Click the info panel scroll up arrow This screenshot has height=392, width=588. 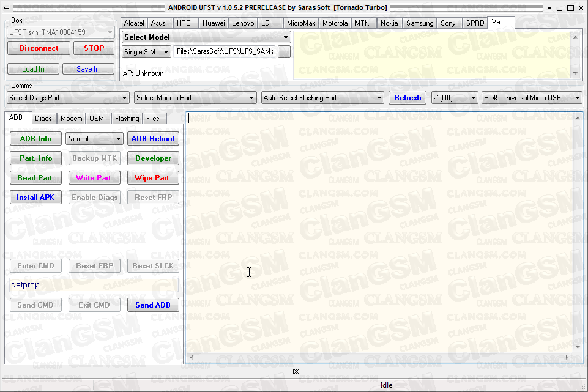pyautogui.click(x=575, y=37)
